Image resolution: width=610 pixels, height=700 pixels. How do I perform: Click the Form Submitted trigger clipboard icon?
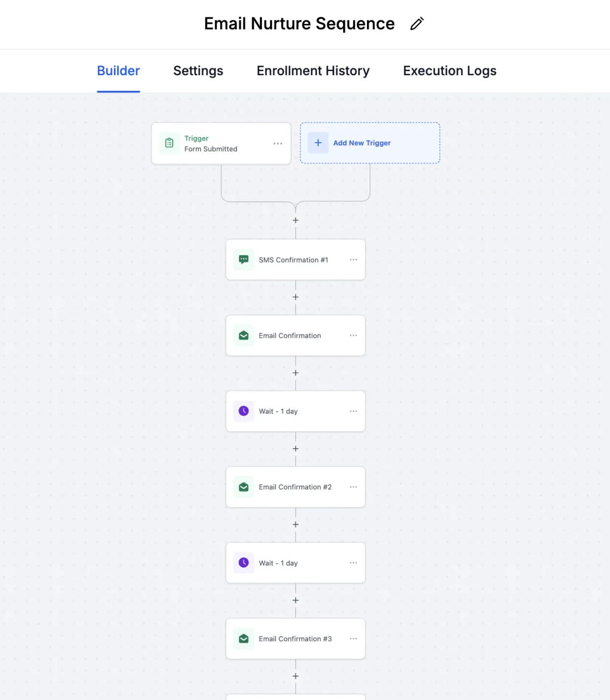[x=169, y=143]
